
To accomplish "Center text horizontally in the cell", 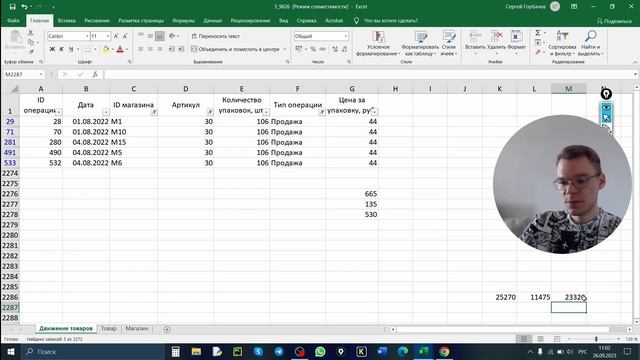I will [x=150, y=49].
